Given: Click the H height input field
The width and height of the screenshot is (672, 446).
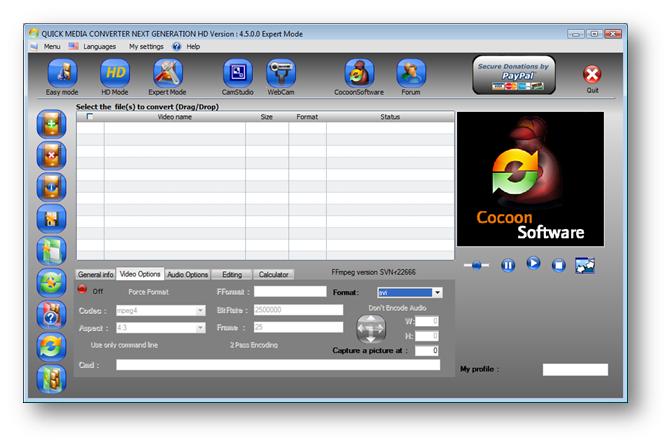Looking at the screenshot, I should [427, 336].
